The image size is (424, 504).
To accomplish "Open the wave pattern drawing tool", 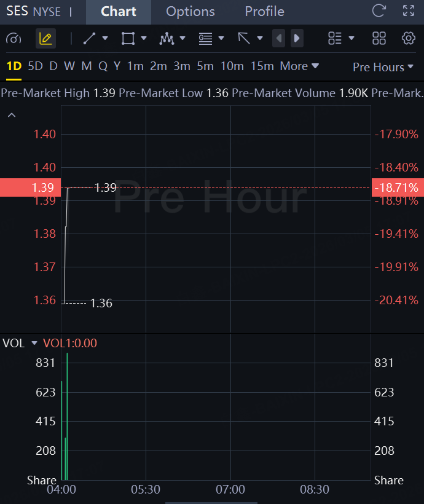I will 167,39.
